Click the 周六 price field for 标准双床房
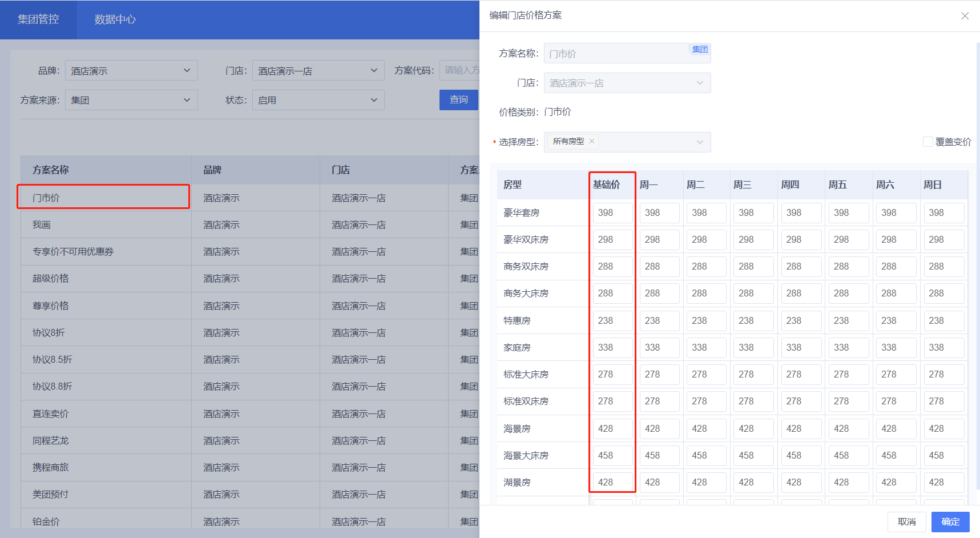 (896, 401)
